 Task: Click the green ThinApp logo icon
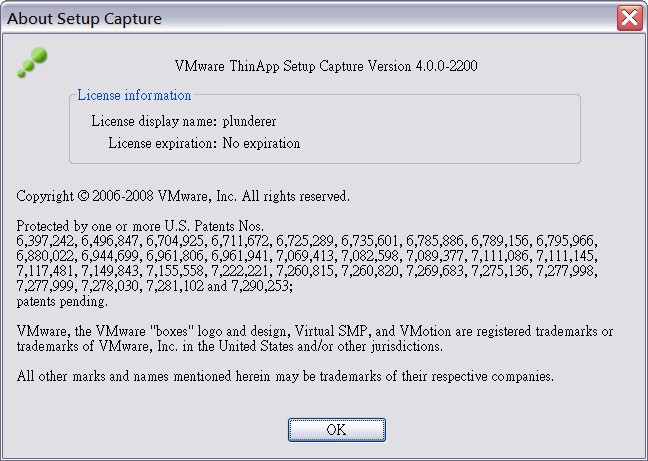pos(32,62)
